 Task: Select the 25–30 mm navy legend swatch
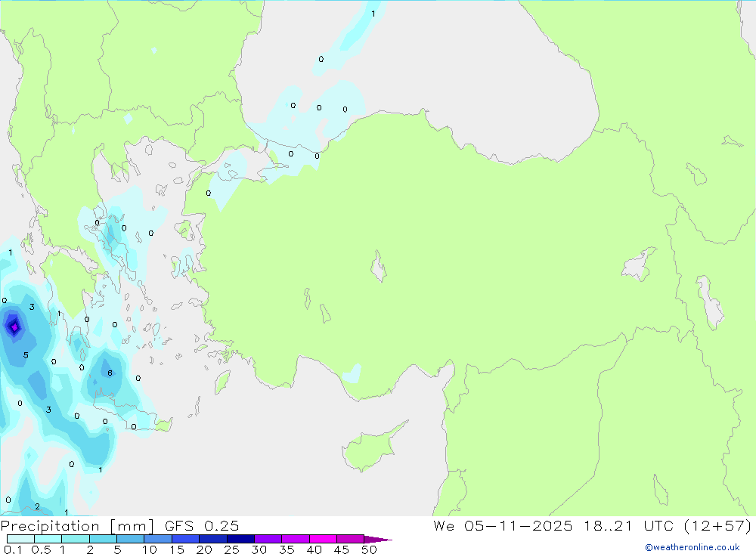240,539
